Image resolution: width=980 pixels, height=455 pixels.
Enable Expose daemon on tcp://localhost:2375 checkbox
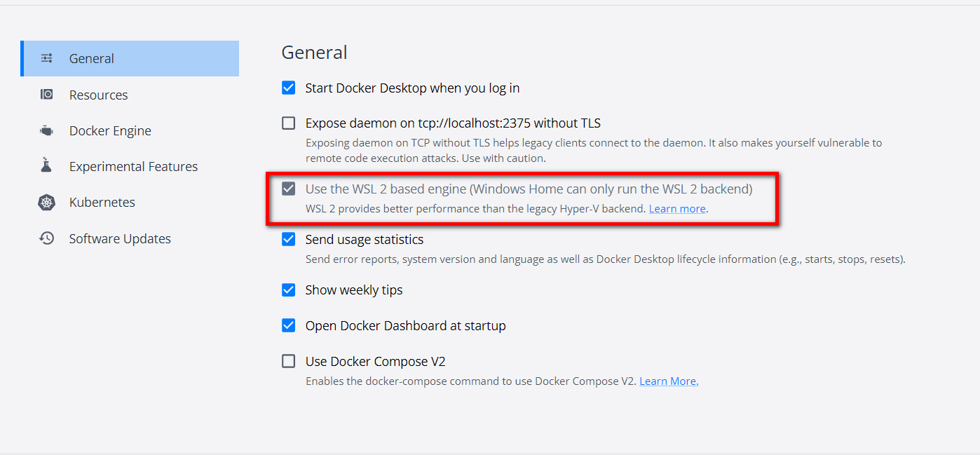click(x=288, y=123)
